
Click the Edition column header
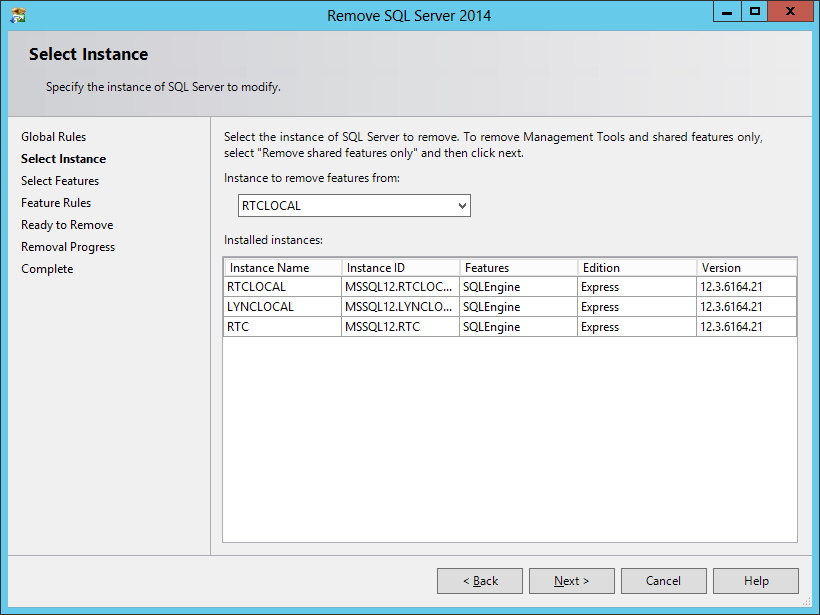pyautogui.click(x=637, y=268)
